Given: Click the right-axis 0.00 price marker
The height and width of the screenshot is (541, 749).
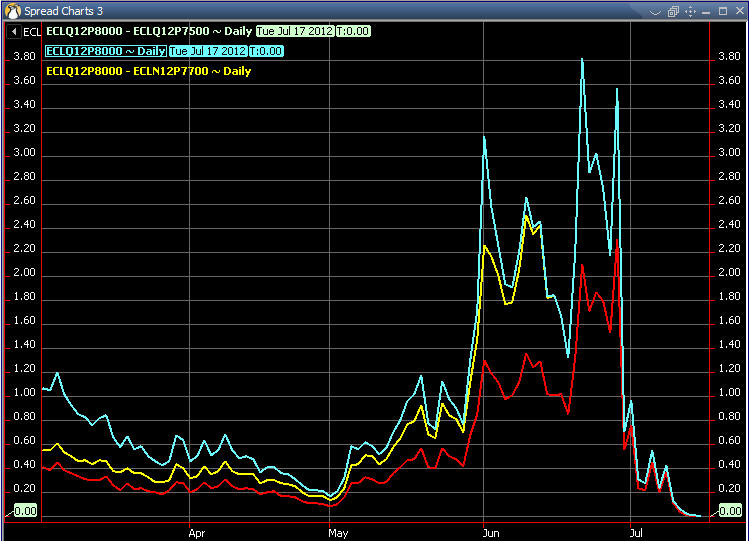Looking at the screenshot, I should 730,511.
